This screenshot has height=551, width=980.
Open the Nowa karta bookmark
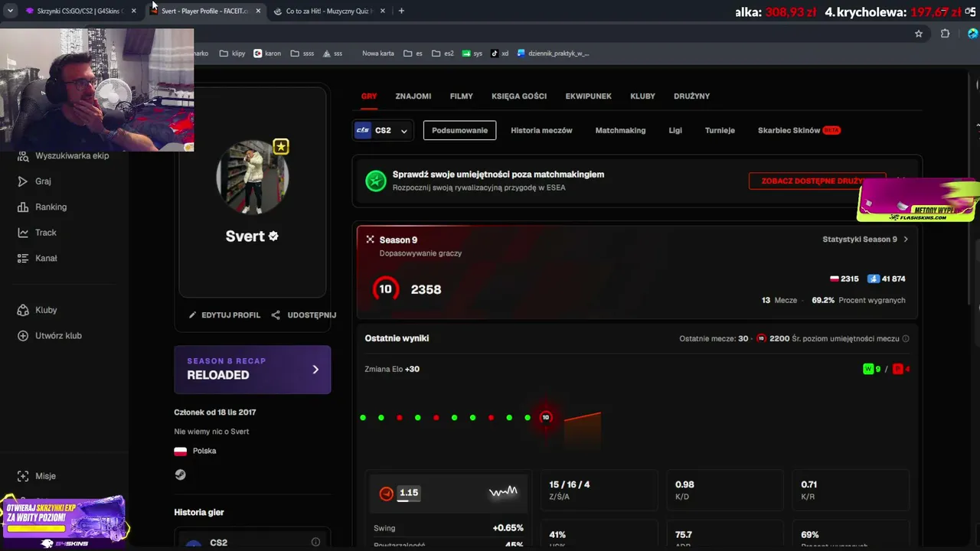coord(378,54)
